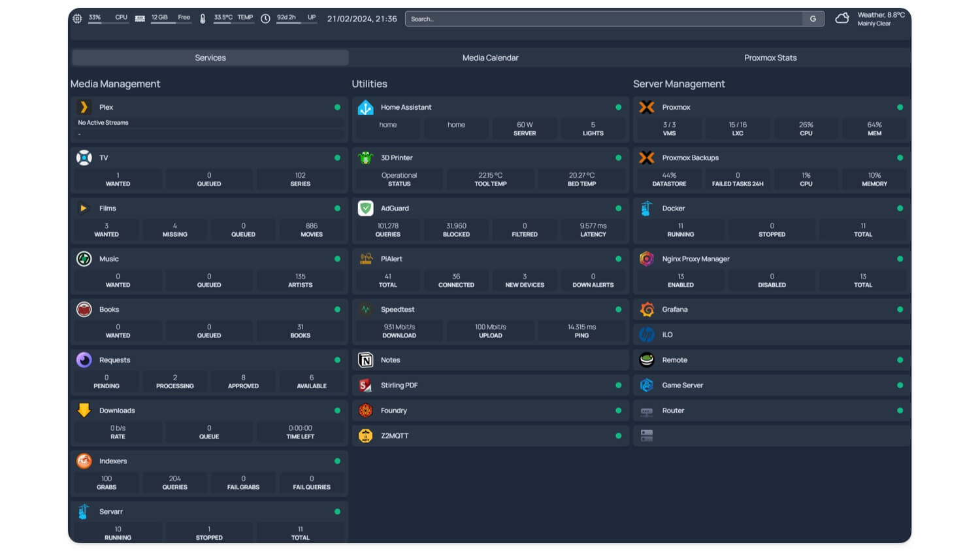Screen dimensions: 980x551
Task: Click the 15 / 16 LXC Proxmox stat
Action: click(x=738, y=129)
